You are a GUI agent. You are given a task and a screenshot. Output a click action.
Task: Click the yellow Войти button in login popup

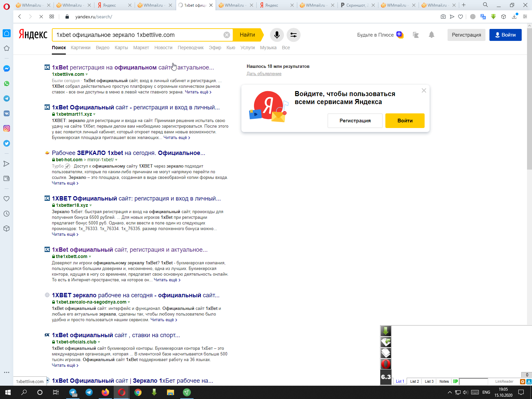[x=405, y=121]
